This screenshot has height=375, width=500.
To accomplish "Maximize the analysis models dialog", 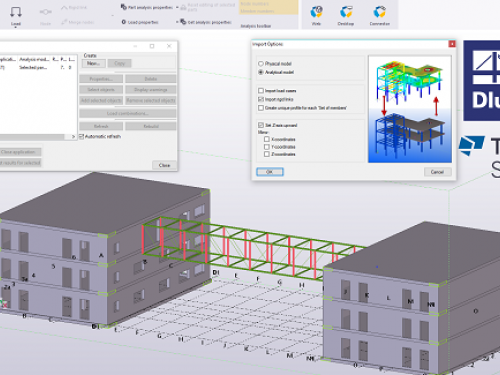I will click(152, 46).
